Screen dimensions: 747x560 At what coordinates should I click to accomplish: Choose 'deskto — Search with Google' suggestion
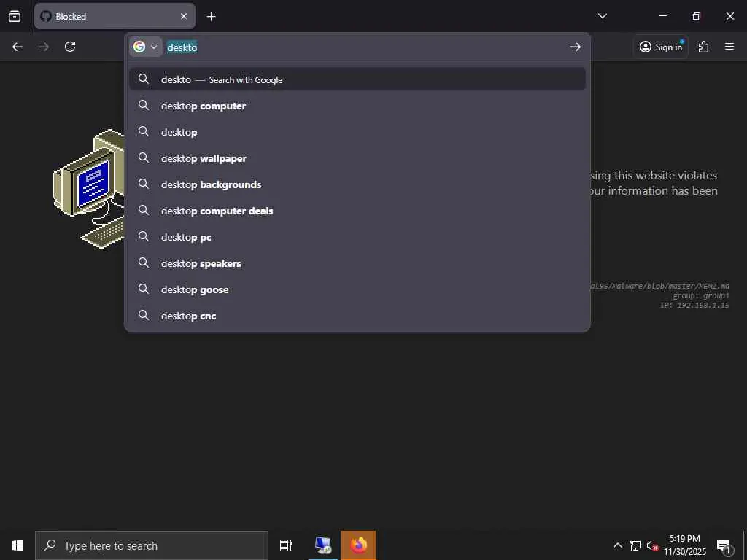(x=357, y=79)
